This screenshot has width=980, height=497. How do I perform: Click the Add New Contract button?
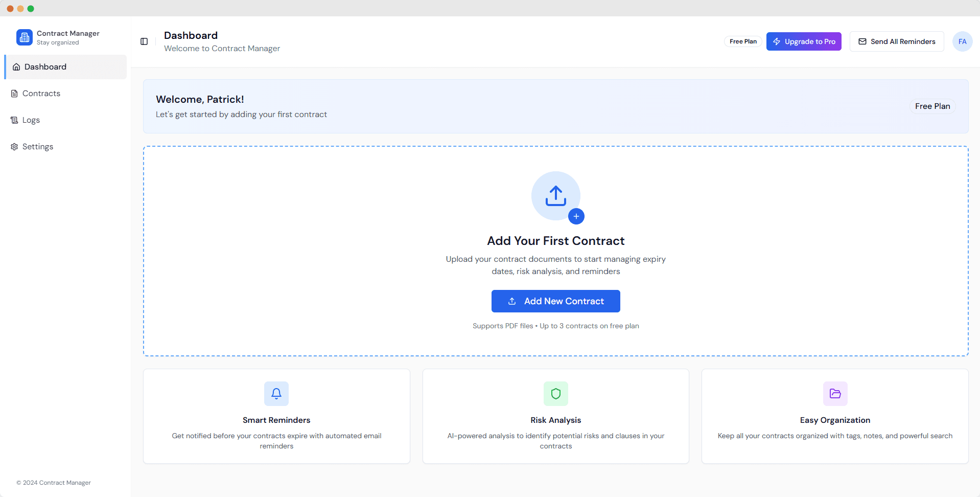click(555, 301)
